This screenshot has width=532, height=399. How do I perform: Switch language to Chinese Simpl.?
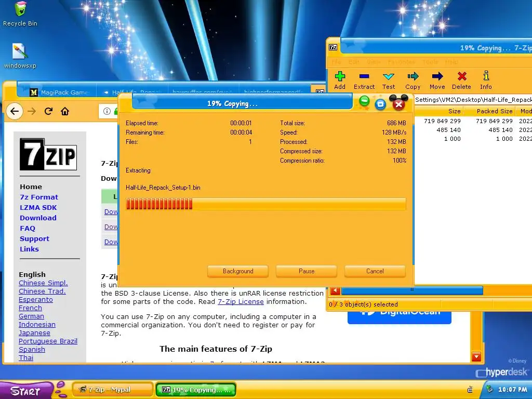[x=44, y=283]
